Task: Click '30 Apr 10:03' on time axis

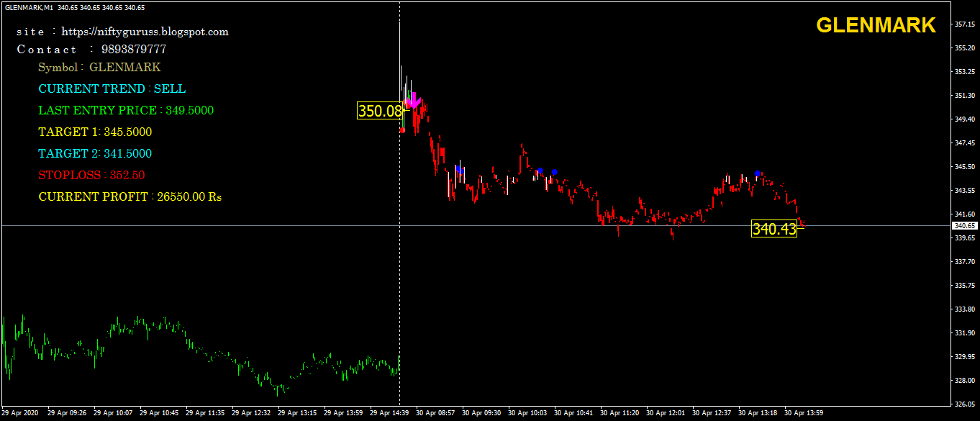Action: click(x=528, y=414)
